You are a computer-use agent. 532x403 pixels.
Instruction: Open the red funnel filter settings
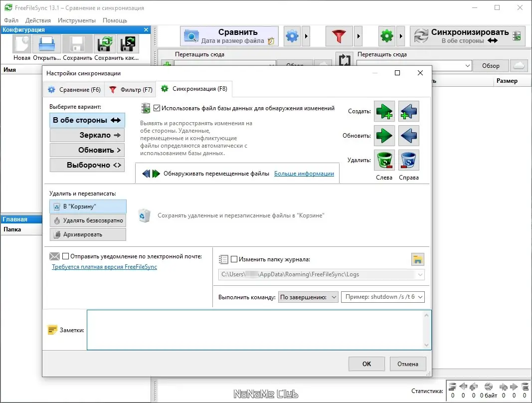coord(339,36)
